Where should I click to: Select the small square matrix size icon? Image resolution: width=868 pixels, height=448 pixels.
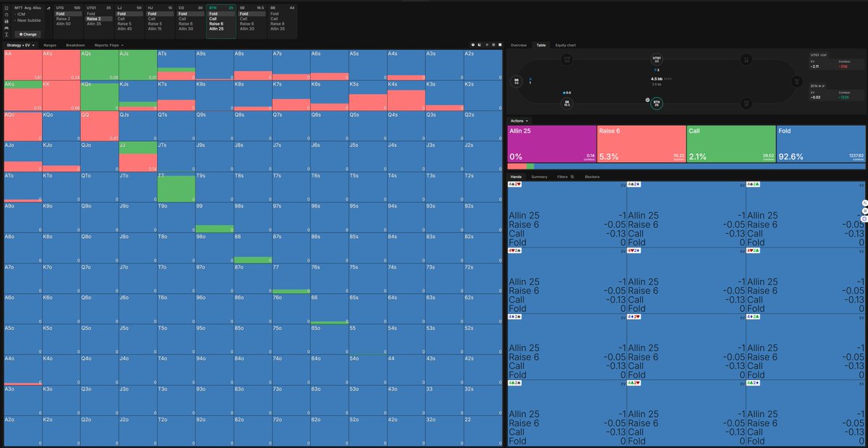[x=486, y=45]
